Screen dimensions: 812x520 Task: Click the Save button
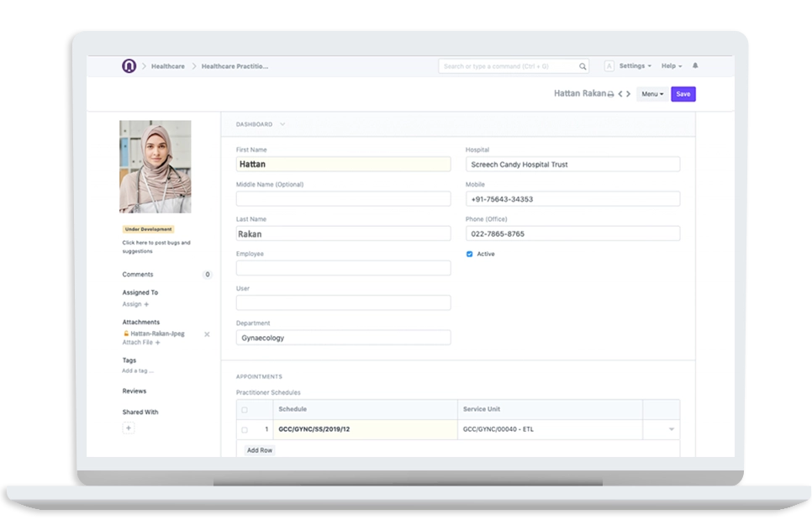click(683, 94)
